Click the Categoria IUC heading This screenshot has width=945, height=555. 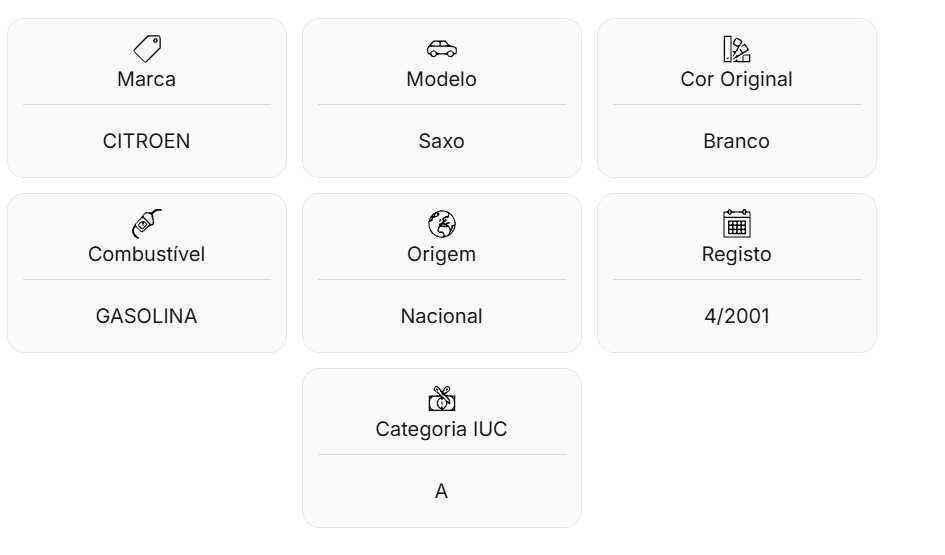(441, 429)
